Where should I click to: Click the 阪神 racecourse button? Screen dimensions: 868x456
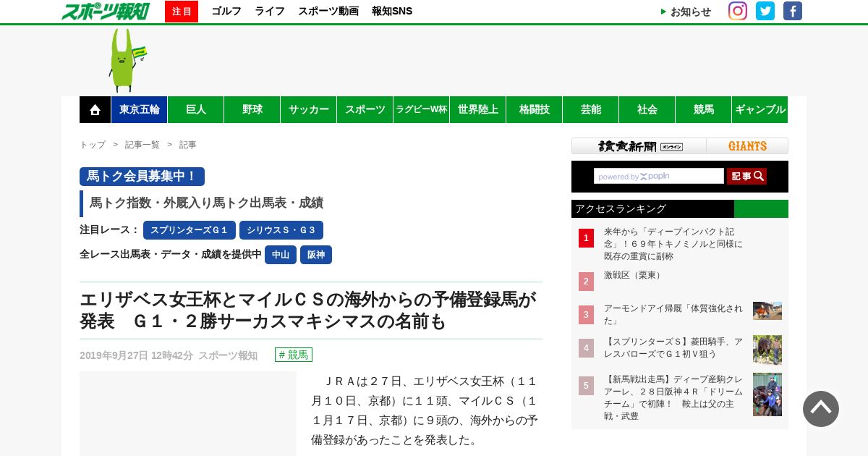coord(316,255)
